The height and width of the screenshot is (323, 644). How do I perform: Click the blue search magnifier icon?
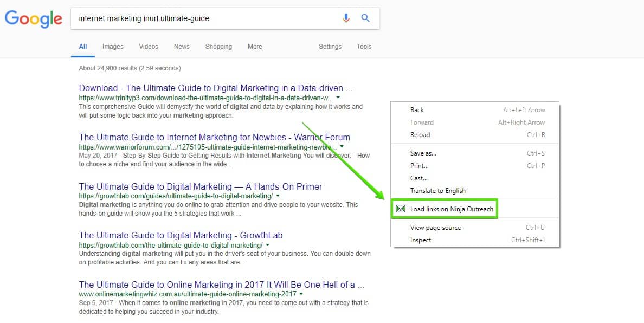(365, 18)
